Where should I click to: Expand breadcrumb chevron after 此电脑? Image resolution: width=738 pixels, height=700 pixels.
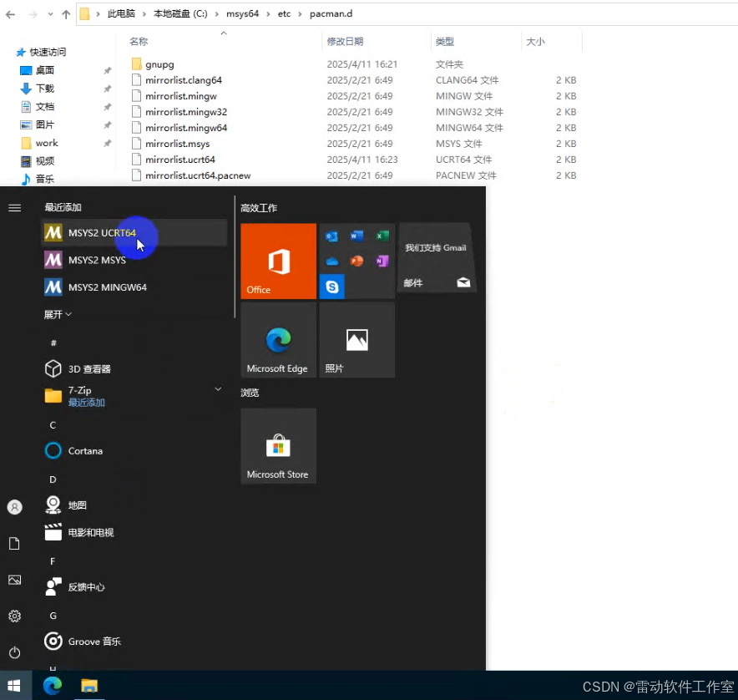pos(144,14)
